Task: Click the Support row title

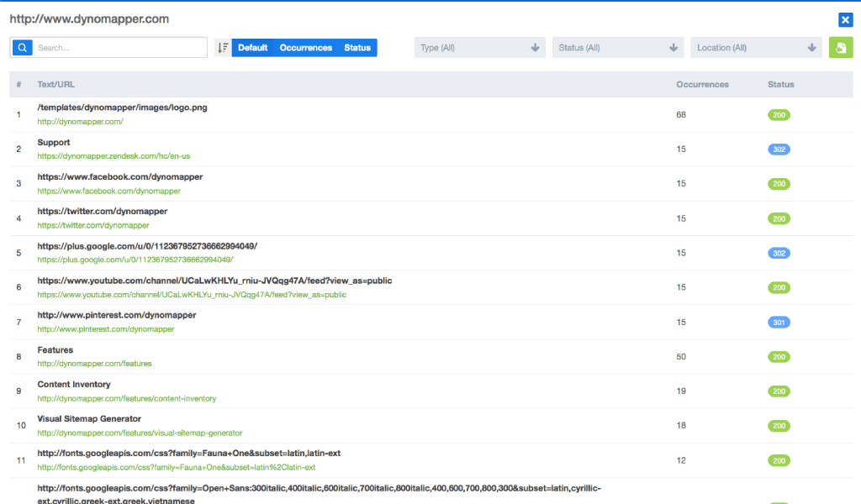Action: tap(54, 143)
